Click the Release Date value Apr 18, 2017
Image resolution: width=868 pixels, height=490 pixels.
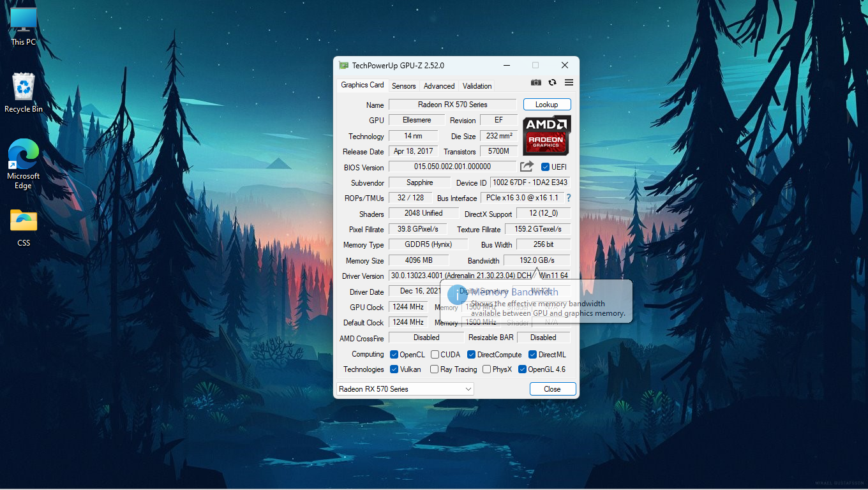pos(413,151)
